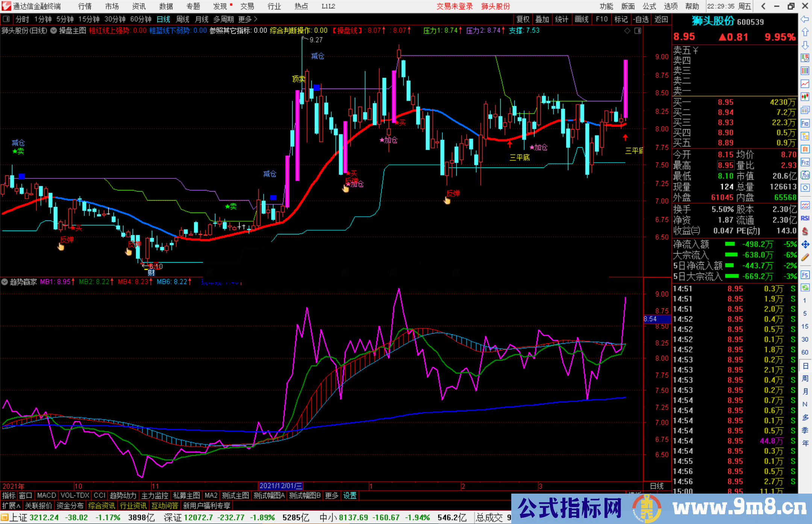Open the f(x) formula manager icon

pos(805,175)
